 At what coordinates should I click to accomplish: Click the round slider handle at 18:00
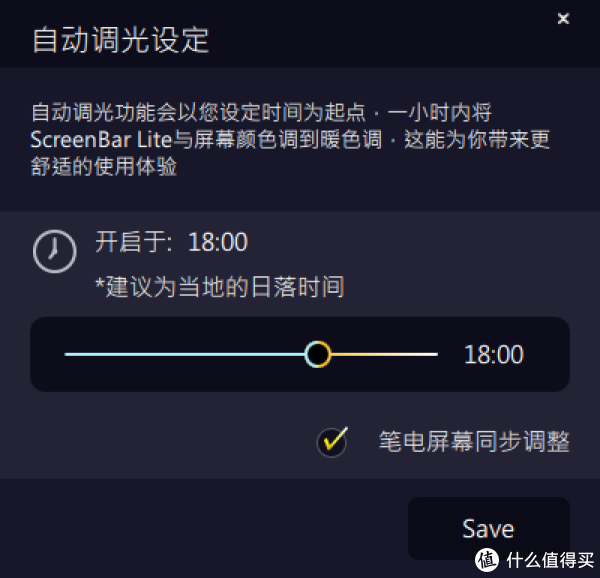click(x=318, y=354)
